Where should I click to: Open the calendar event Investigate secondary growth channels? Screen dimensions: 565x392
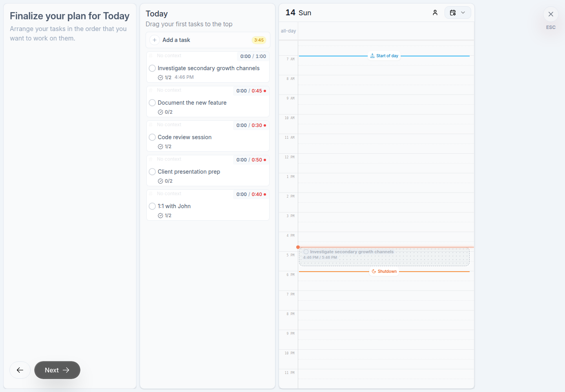pyautogui.click(x=384, y=257)
